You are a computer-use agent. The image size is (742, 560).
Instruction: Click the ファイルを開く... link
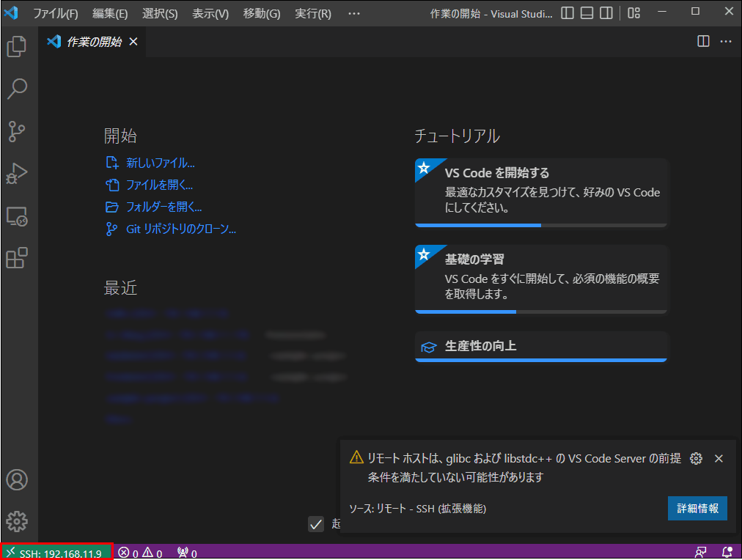[x=160, y=185]
